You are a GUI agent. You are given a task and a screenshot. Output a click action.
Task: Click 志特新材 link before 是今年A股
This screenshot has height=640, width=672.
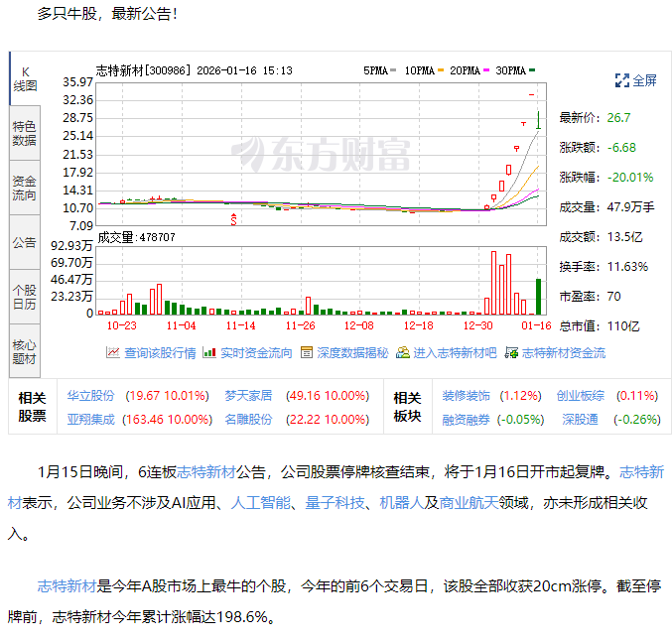point(67,586)
